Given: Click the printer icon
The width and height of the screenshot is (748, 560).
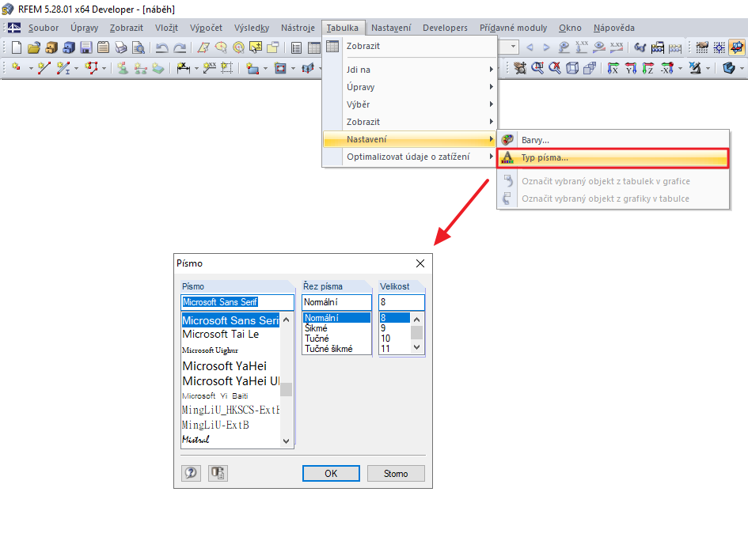Looking at the screenshot, I should click(x=120, y=47).
